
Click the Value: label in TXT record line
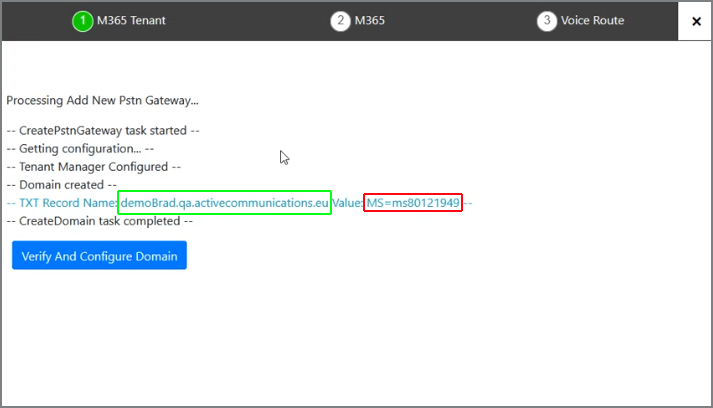[347, 202]
